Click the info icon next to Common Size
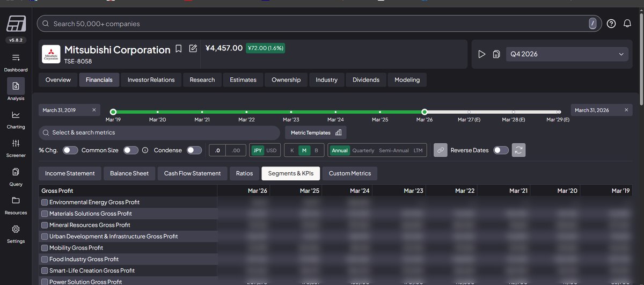Image resolution: width=644 pixels, height=285 pixels. point(145,150)
